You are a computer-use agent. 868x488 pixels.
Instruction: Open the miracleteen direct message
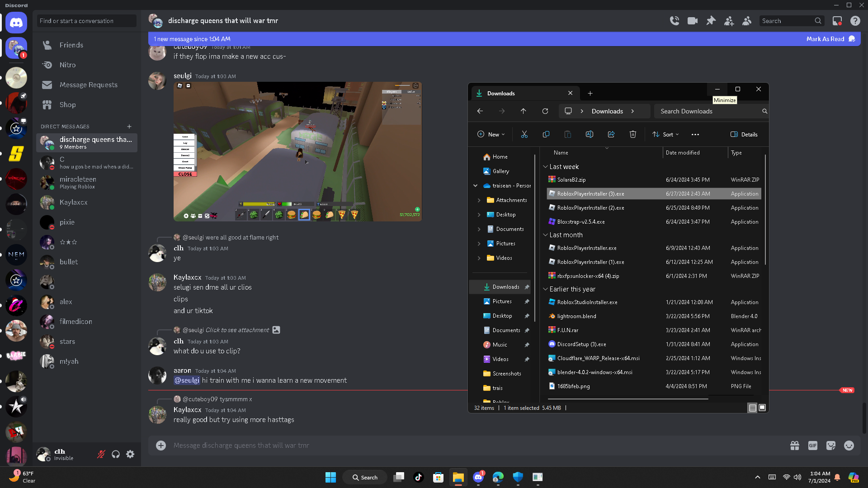pos(87,183)
